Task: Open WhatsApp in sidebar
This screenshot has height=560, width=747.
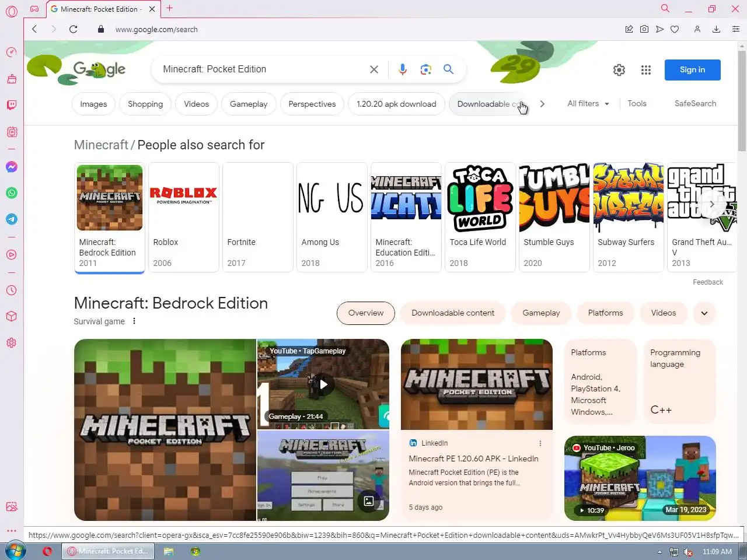Action: [12, 193]
